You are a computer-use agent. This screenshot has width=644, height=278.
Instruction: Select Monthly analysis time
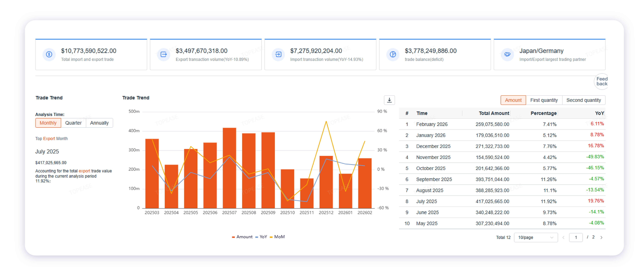point(48,123)
